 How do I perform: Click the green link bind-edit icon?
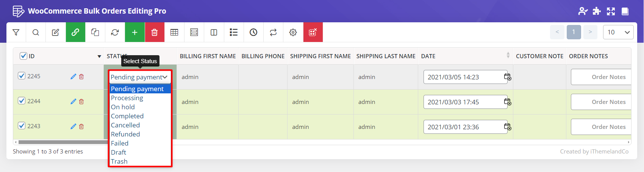(75, 33)
